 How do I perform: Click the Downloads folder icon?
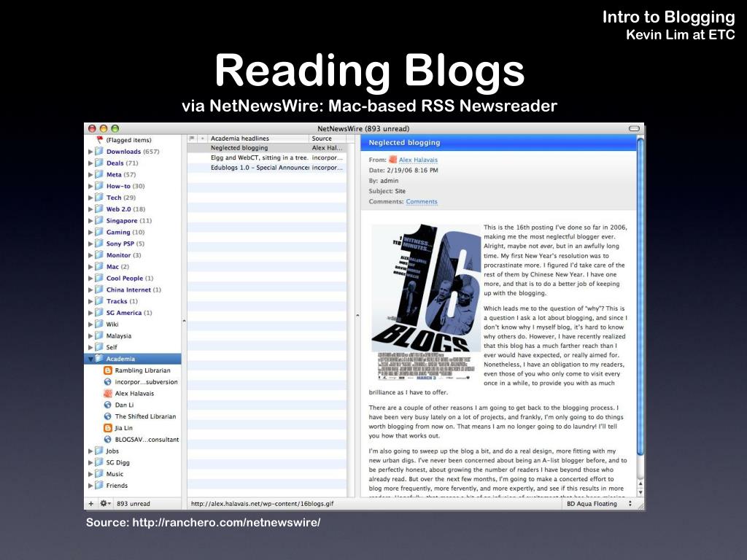(x=99, y=151)
